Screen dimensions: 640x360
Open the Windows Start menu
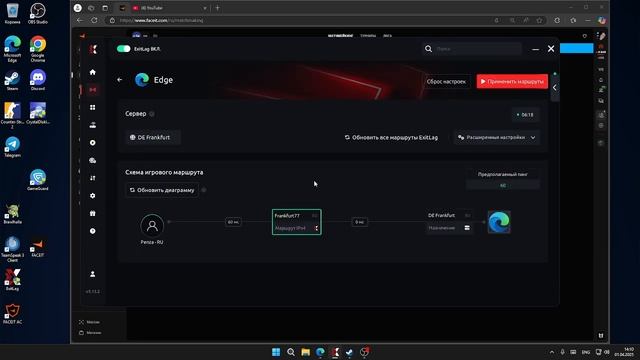tap(276, 352)
